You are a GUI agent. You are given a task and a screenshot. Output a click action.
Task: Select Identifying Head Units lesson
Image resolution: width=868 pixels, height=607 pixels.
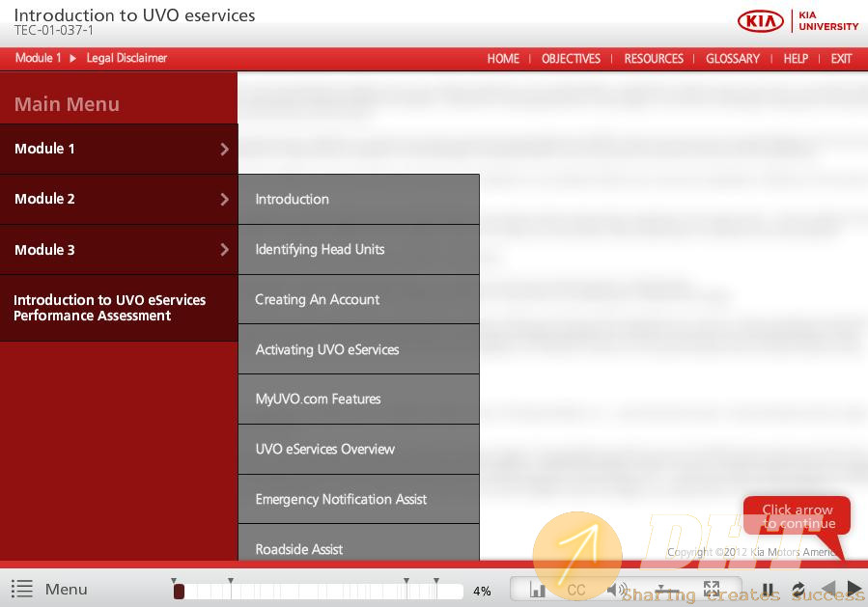pos(359,250)
